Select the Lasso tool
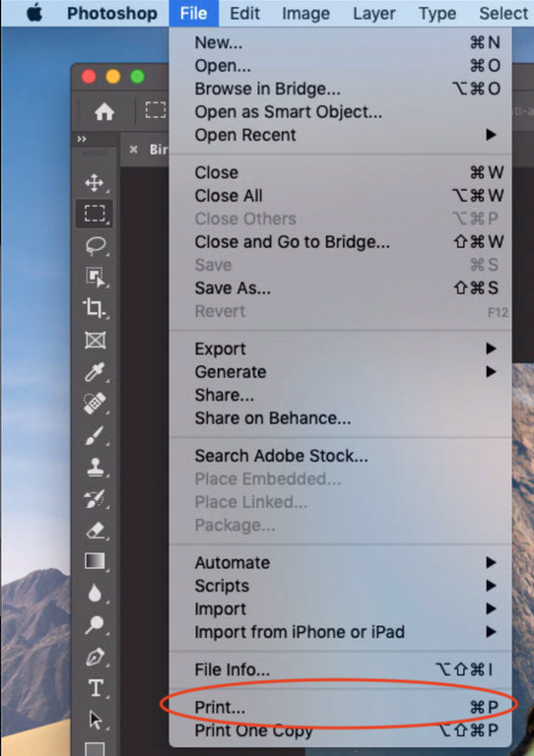This screenshot has width=534, height=756. [95, 245]
